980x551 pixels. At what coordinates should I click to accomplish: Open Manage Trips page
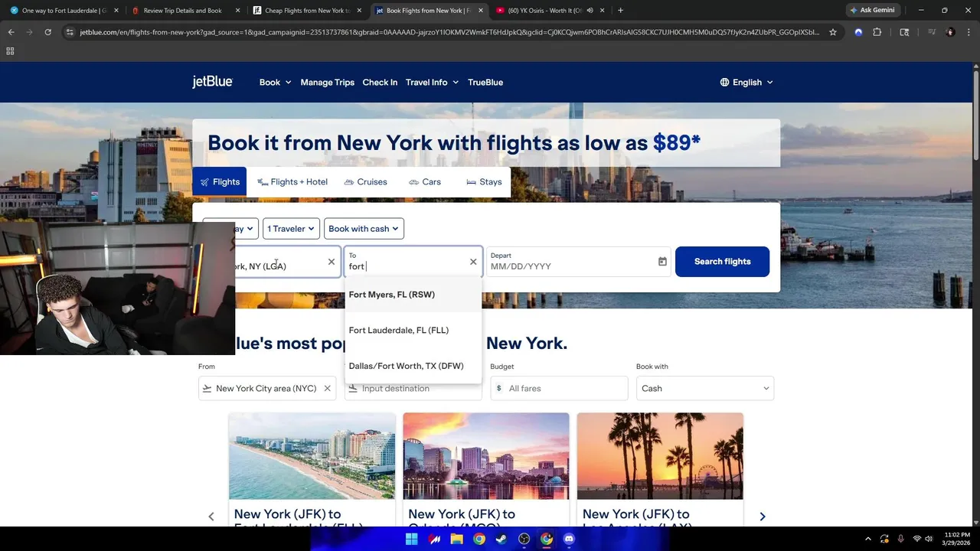tap(327, 82)
